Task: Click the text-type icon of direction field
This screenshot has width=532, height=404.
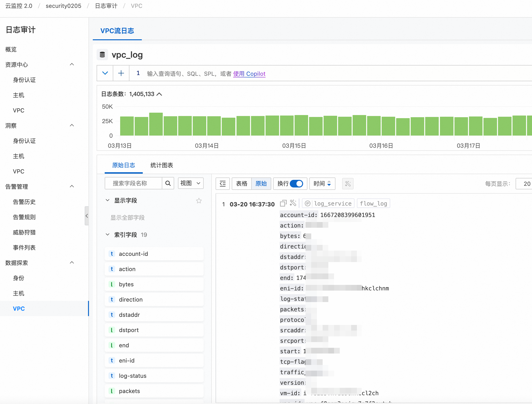Action: pos(112,299)
